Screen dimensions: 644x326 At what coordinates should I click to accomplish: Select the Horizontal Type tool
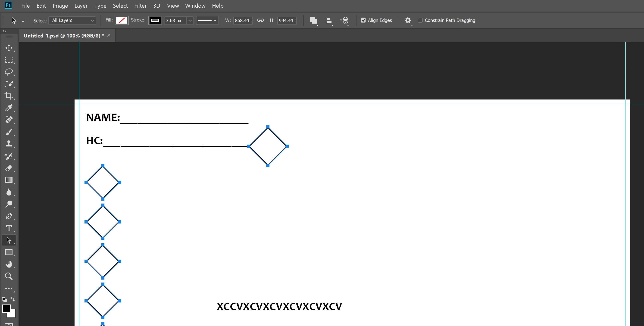(x=9, y=228)
